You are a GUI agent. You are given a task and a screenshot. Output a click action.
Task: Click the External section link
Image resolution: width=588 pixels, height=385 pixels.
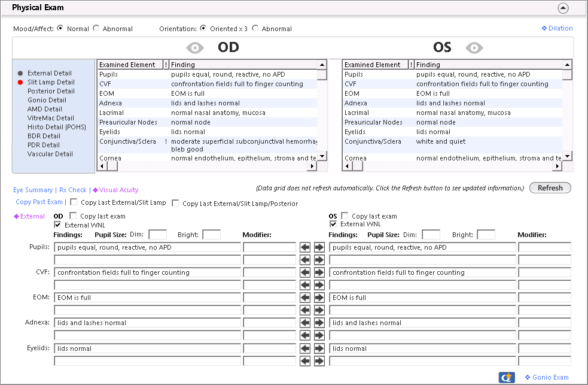coord(29,216)
